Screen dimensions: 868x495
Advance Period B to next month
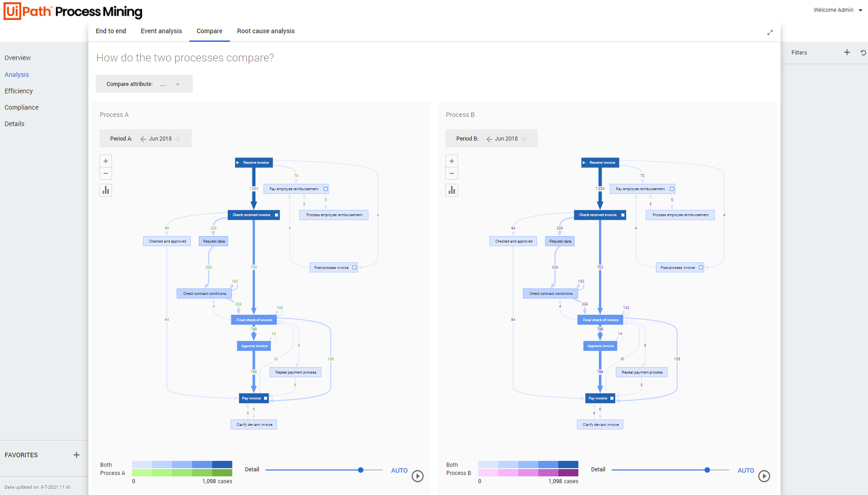(x=524, y=139)
